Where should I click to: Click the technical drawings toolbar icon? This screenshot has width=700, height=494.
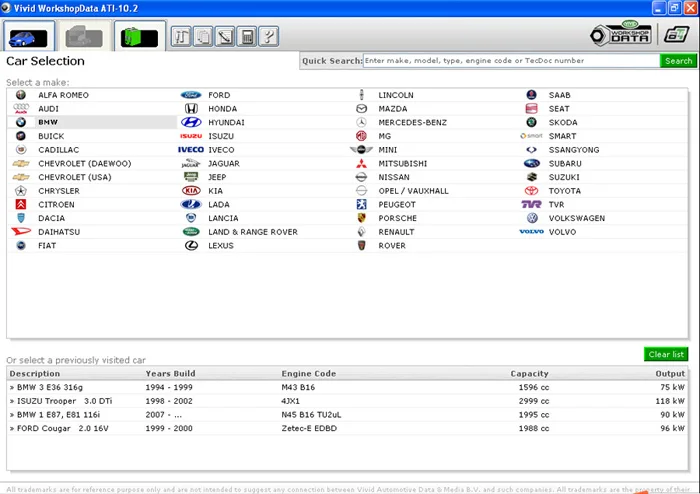pyautogui.click(x=181, y=37)
